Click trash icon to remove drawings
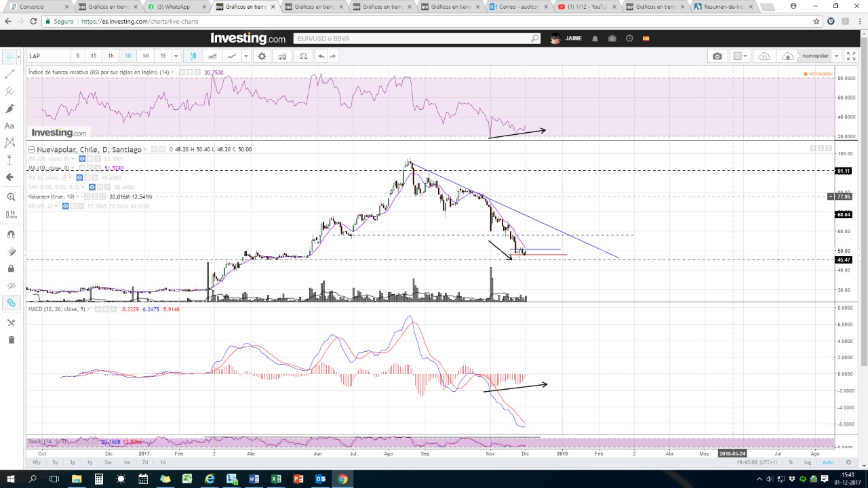868x488 pixels. 10,340
